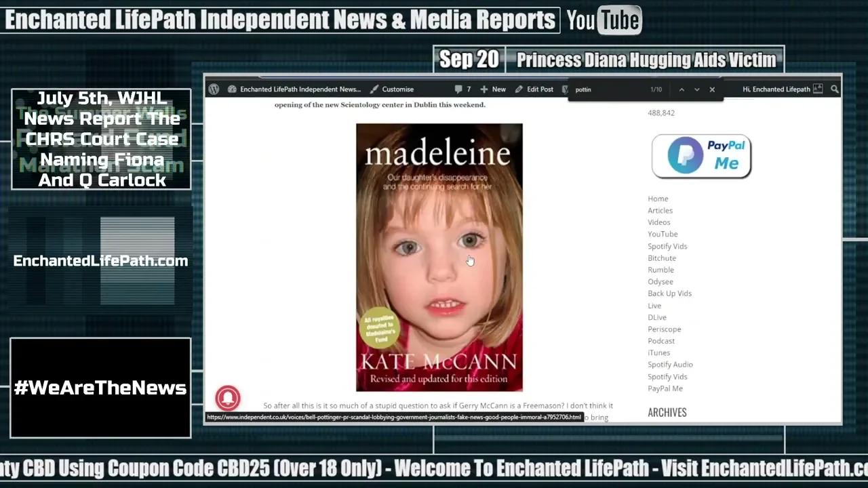This screenshot has width=868, height=488.
Task: Dismiss the find bar with the X
Action: tap(711, 89)
